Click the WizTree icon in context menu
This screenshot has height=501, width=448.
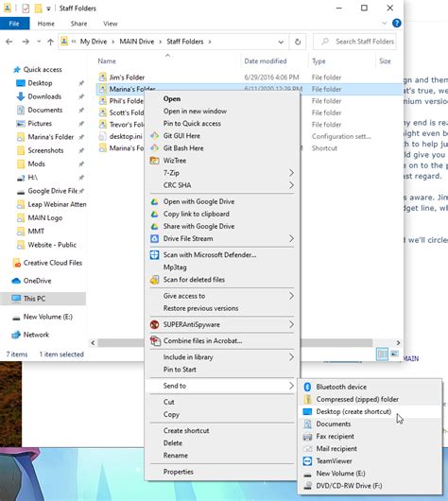point(155,161)
